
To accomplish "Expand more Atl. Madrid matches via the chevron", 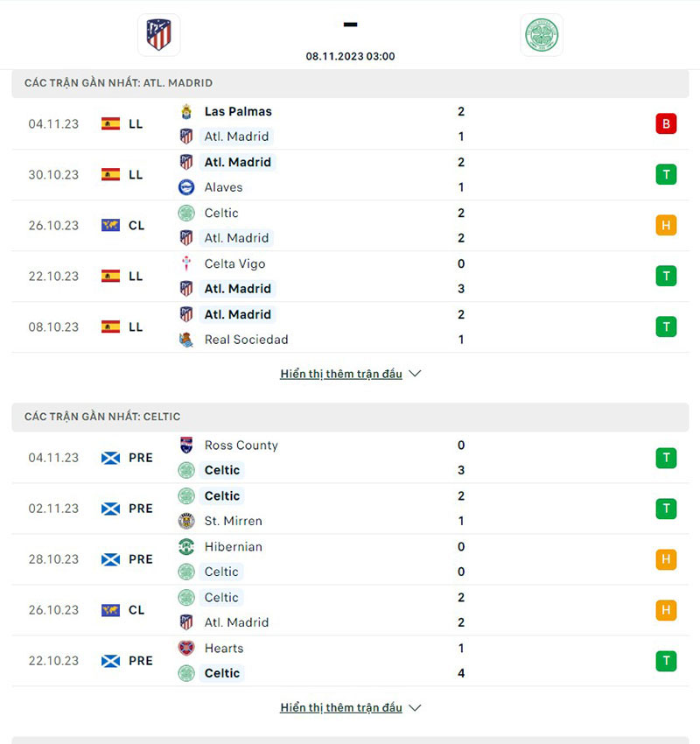I will 414,374.
